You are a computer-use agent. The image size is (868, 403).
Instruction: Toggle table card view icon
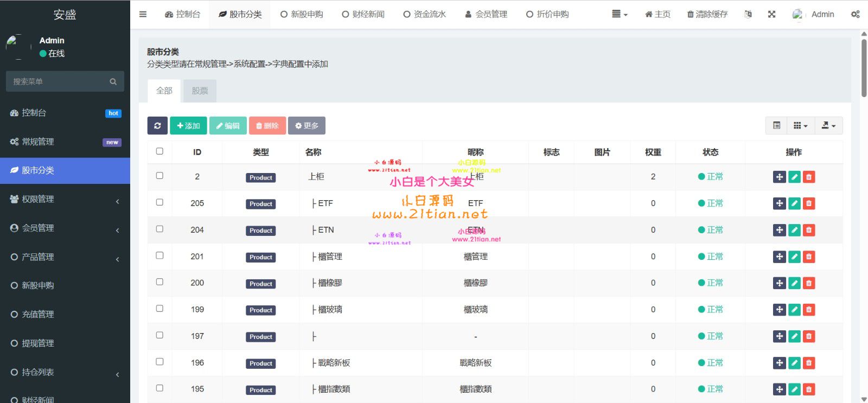tap(776, 125)
